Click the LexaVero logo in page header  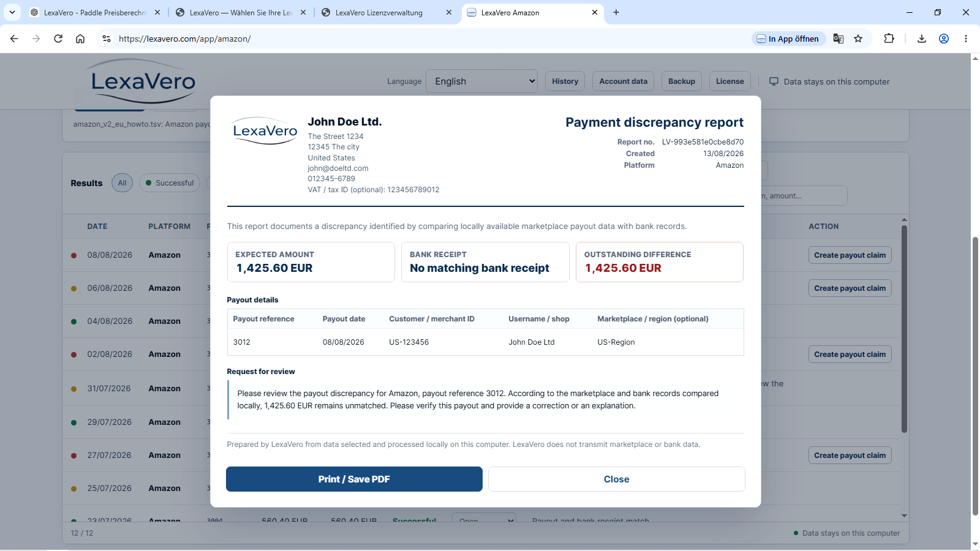(143, 81)
